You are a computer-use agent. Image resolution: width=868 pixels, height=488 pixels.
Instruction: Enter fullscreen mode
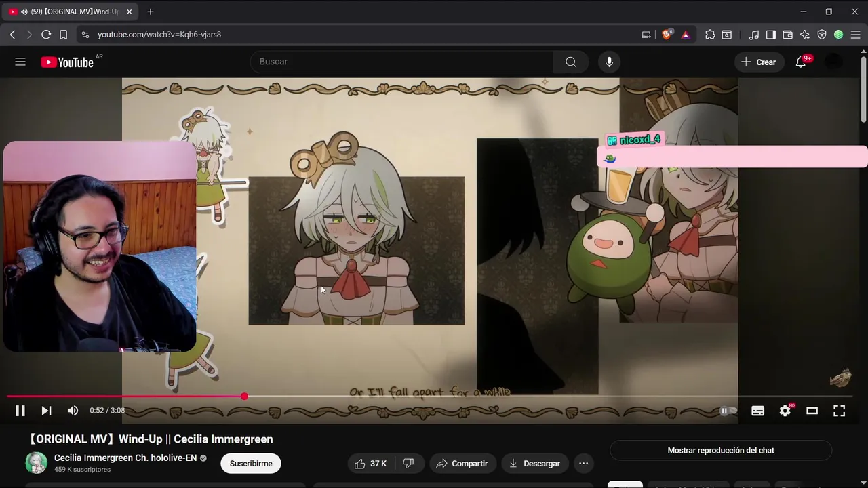[x=839, y=411]
